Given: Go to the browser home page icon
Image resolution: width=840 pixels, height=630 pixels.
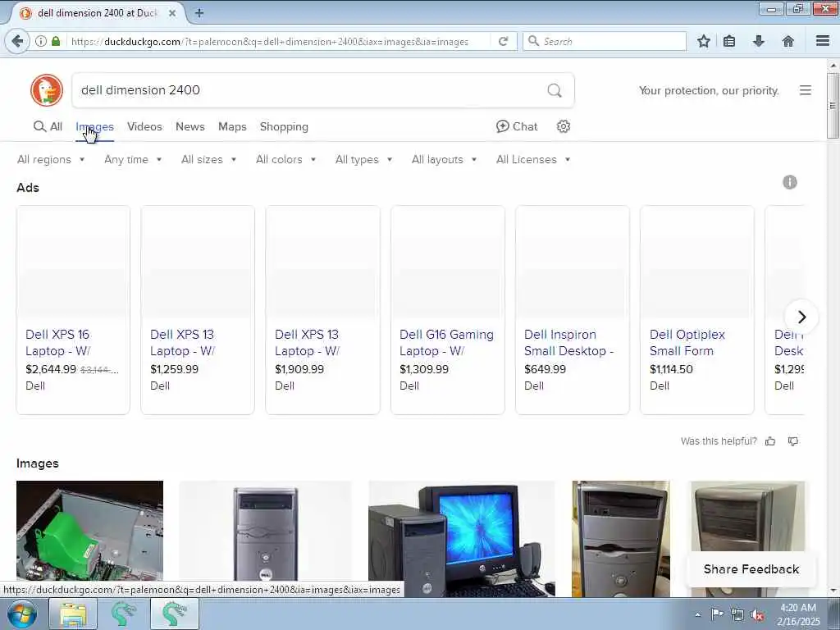Looking at the screenshot, I should point(787,41).
